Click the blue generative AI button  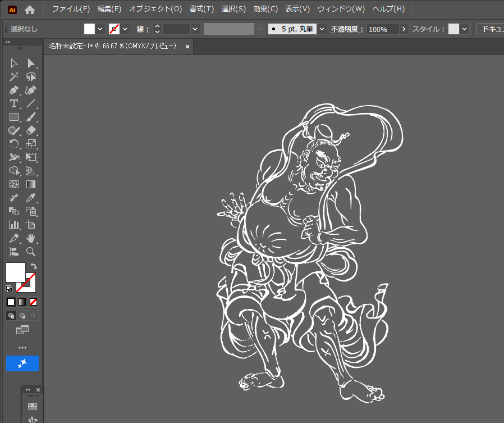pyautogui.click(x=22, y=363)
